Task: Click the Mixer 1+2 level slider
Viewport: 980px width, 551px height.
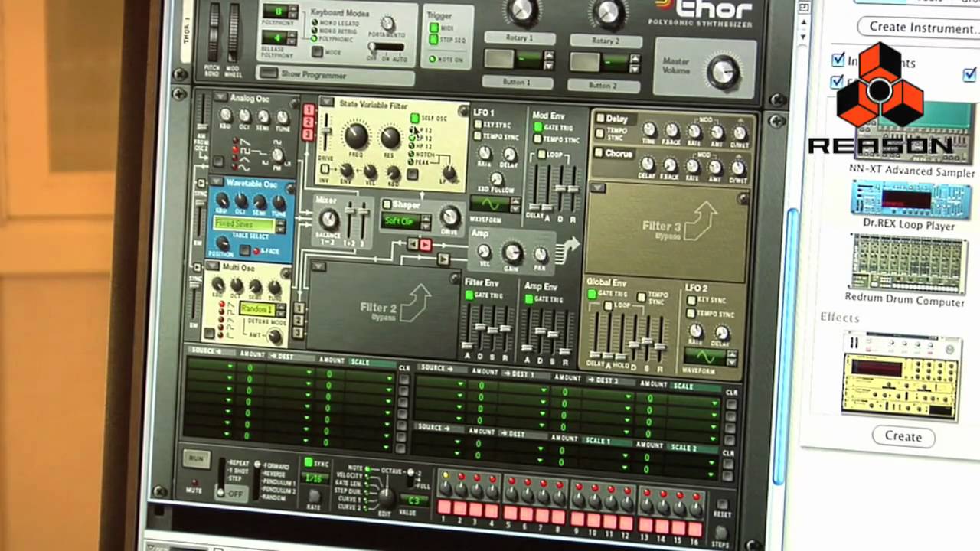Action: (350, 219)
